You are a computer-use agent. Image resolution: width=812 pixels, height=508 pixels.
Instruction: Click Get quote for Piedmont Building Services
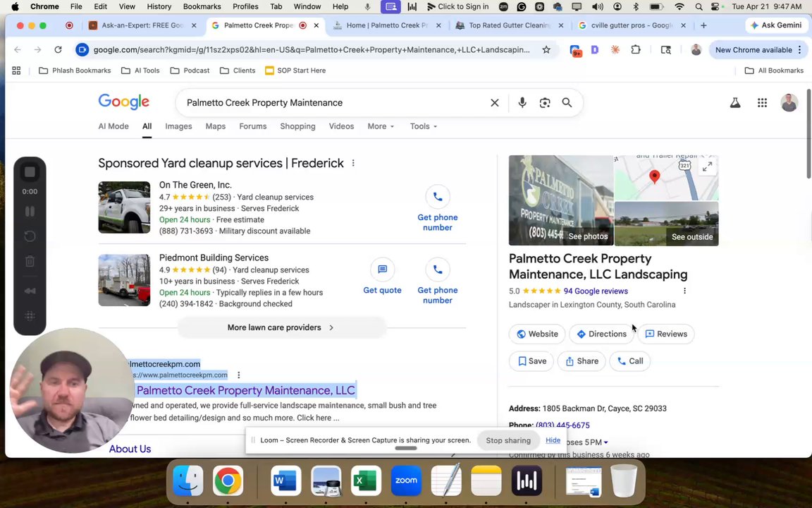pos(382,277)
